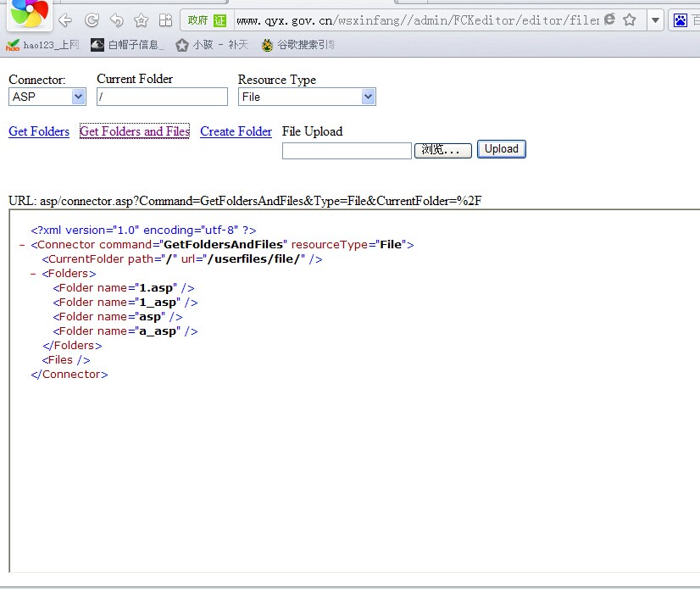
Task: Open the Resource Type File dropdown
Action: pyautogui.click(x=307, y=97)
